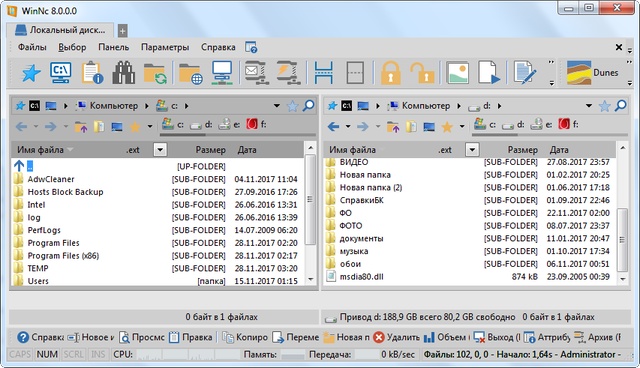Toggle favorite star outline in left path bar

(x=292, y=106)
